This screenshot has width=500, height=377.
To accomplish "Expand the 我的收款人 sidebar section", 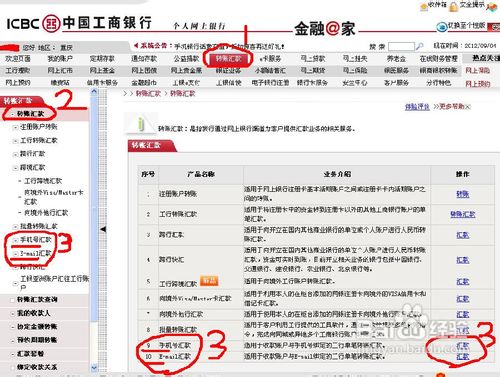I will pos(12,313).
